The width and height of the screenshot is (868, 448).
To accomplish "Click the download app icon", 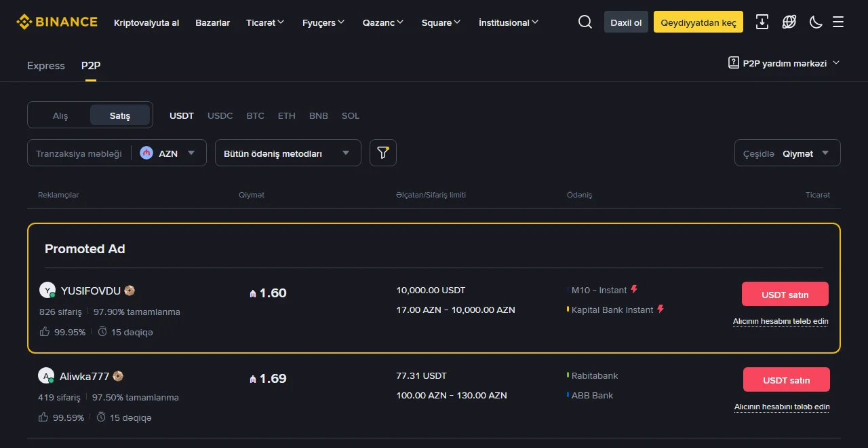I will [762, 22].
